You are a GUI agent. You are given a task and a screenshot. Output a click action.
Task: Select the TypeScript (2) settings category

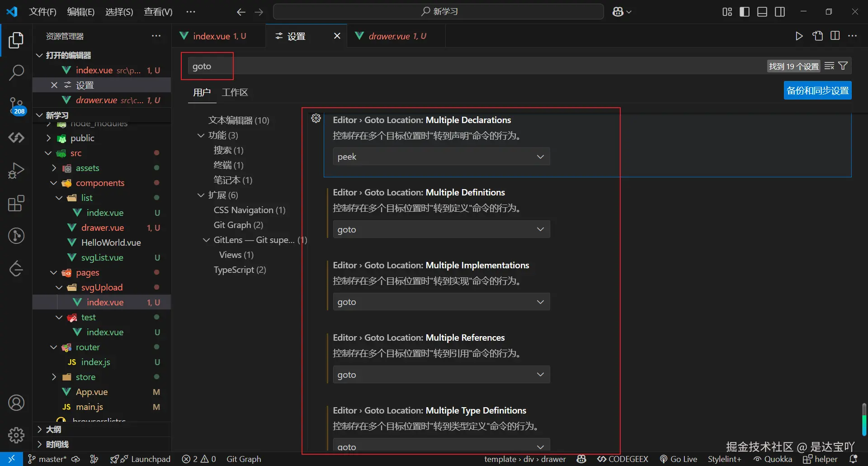pos(240,270)
